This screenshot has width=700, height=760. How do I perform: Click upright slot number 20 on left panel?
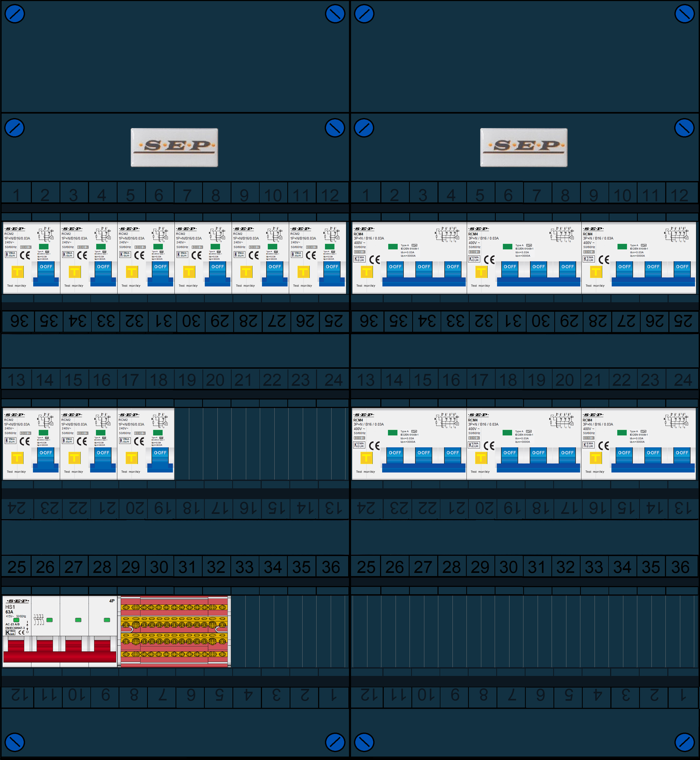[215, 380]
